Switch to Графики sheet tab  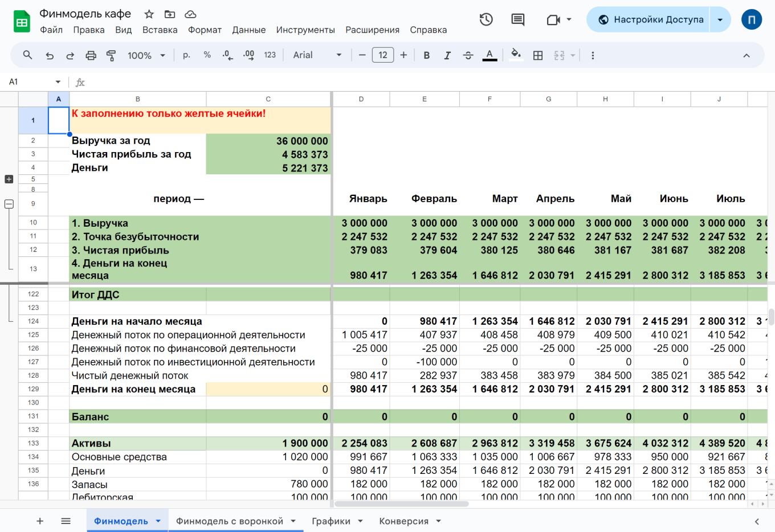click(x=331, y=521)
